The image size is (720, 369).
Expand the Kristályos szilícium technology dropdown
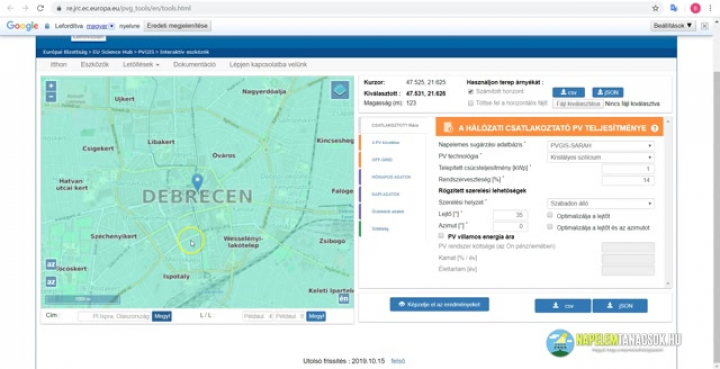pos(601,157)
